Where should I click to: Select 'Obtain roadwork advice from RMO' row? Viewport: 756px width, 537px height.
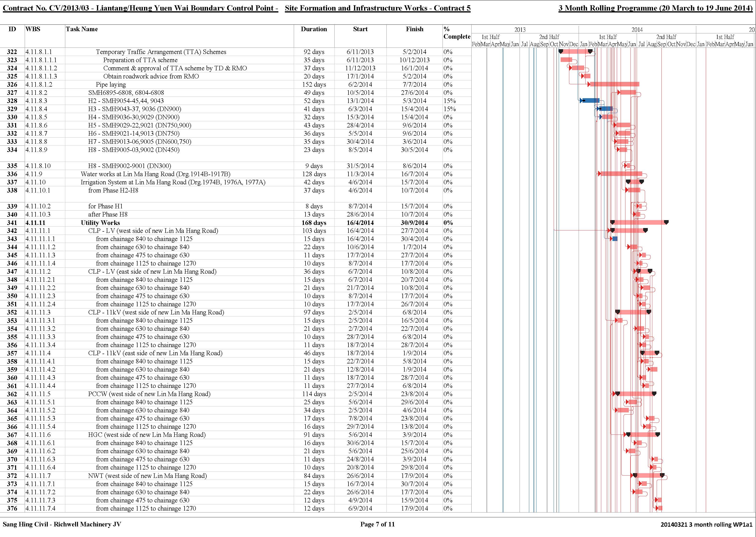(x=151, y=76)
